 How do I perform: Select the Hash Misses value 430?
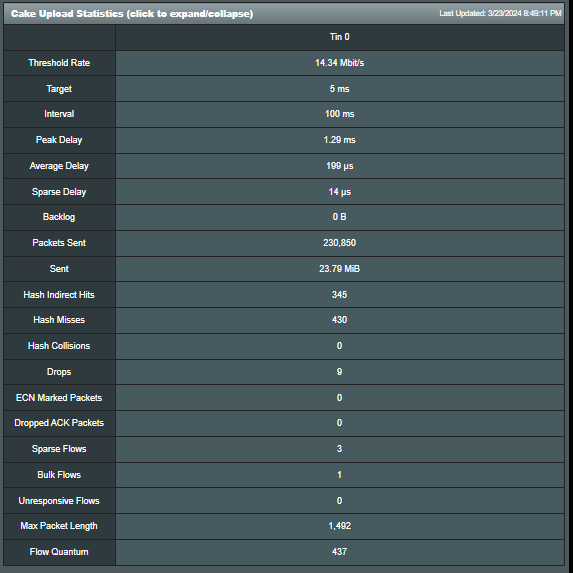point(339,320)
